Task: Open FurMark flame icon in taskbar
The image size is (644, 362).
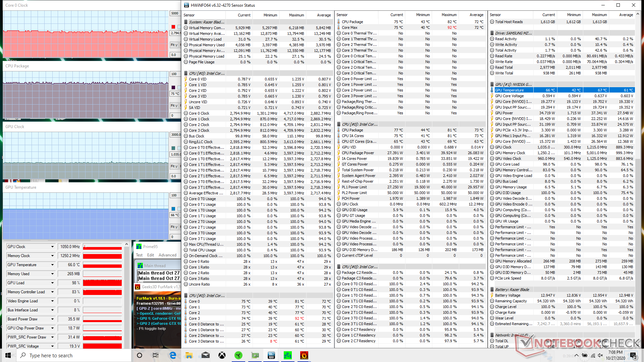Action: (x=304, y=355)
